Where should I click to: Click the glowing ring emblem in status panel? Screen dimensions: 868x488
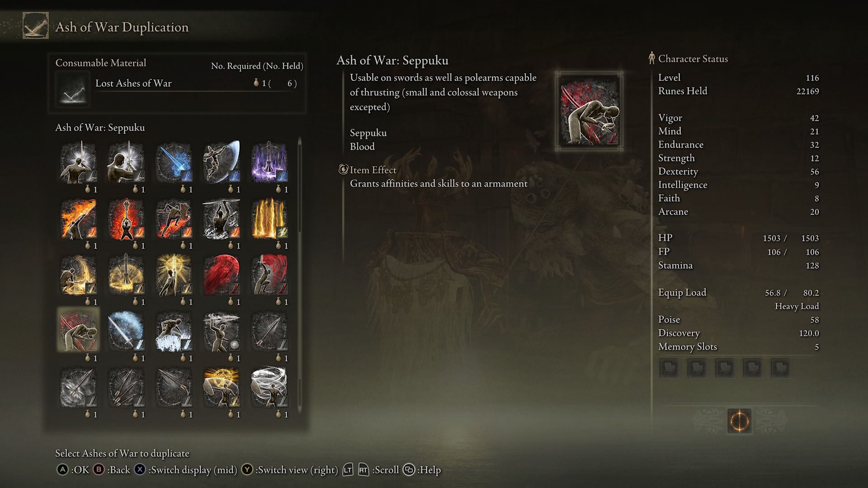click(739, 421)
